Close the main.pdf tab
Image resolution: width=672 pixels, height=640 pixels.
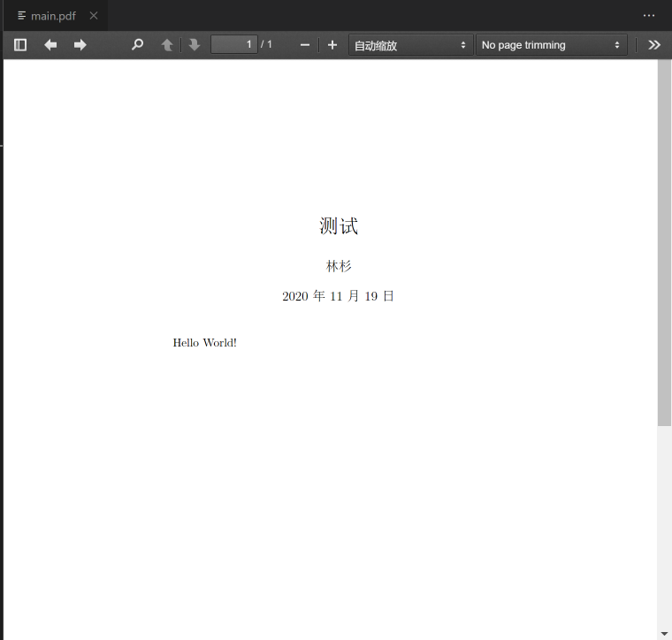tap(94, 16)
